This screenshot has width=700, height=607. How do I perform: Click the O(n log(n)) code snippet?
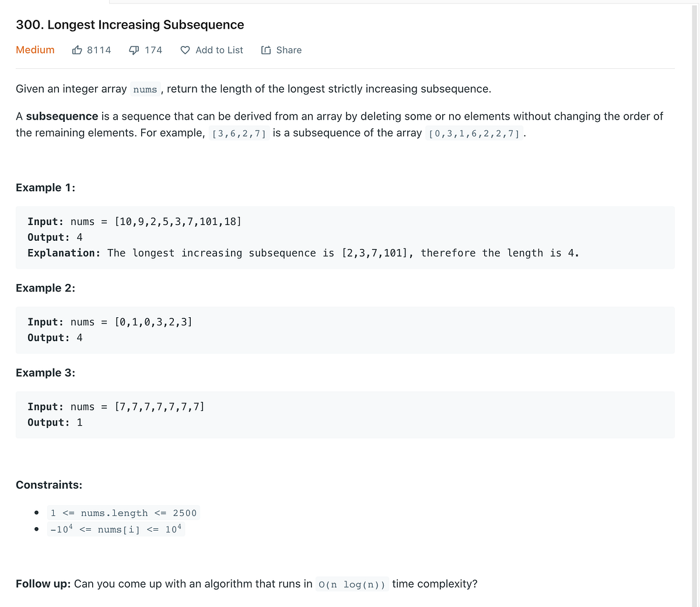pyautogui.click(x=352, y=584)
